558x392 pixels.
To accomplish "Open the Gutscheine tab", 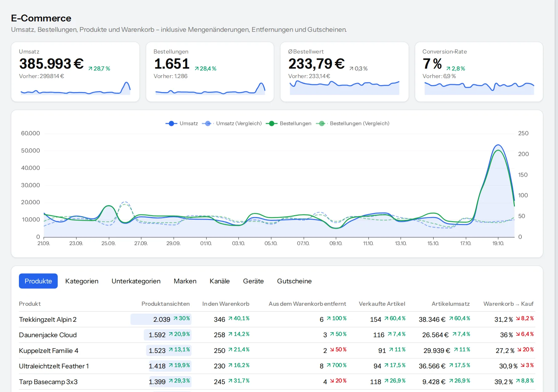I will [294, 281].
